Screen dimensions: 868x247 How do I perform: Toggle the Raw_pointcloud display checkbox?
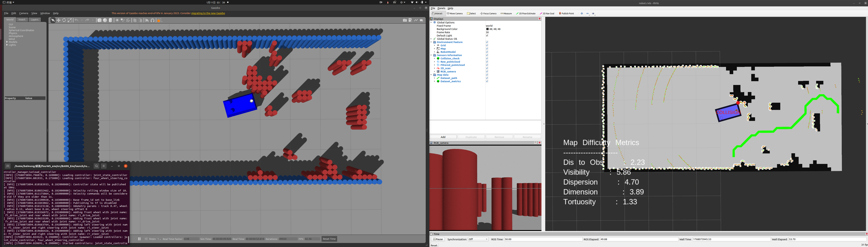(x=487, y=62)
